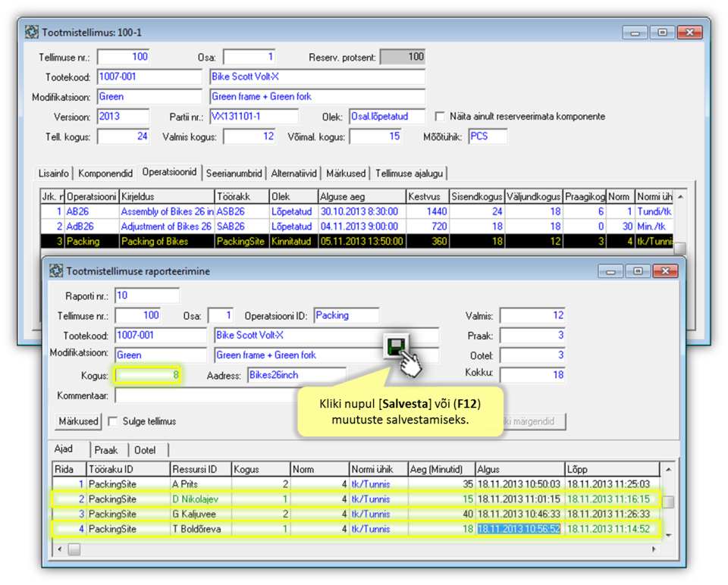Focus the Raporti nr. field

coord(147,296)
